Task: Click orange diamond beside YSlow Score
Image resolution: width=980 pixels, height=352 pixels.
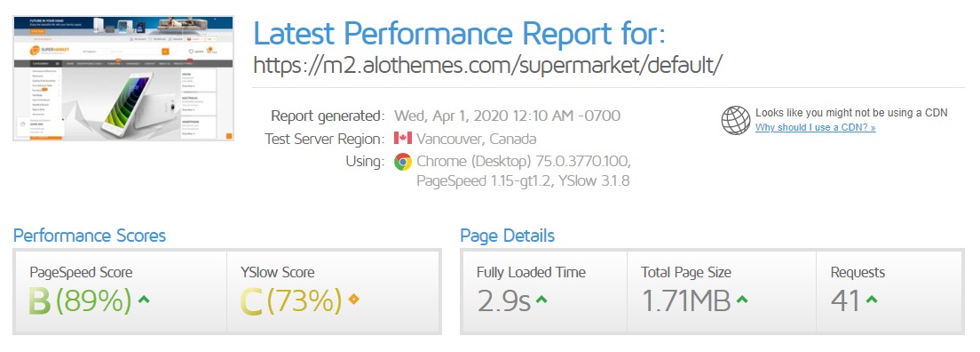Action: (x=353, y=300)
